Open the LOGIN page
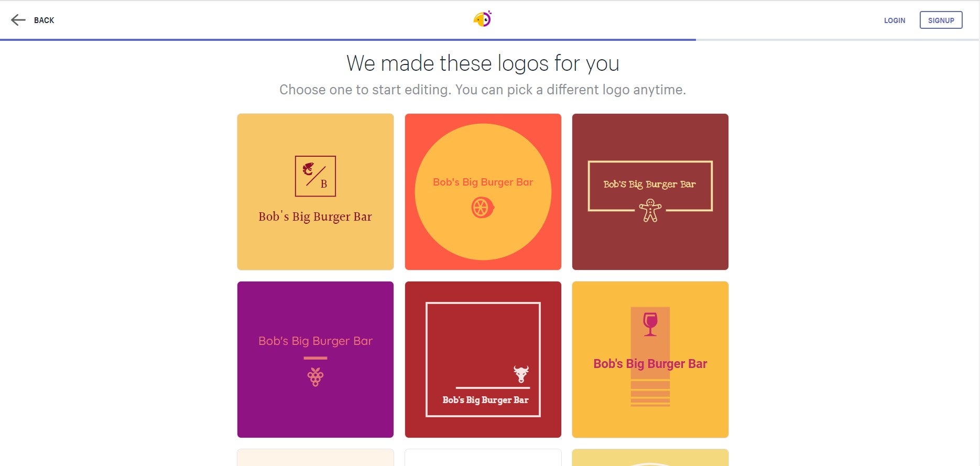Screen dimensions: 980x466 [x=895, y=20]
